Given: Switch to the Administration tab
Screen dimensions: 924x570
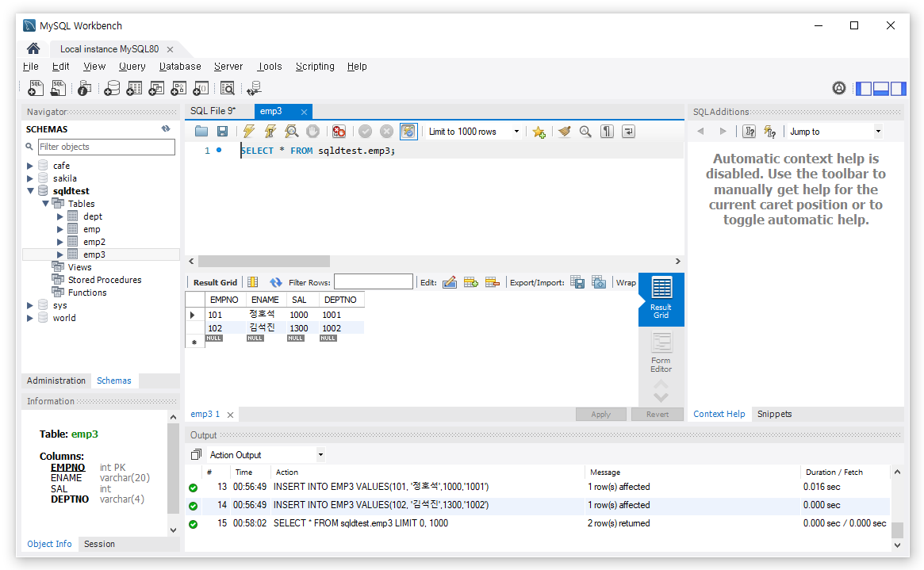Looking at the screenshot, I should tap(56, 381).
